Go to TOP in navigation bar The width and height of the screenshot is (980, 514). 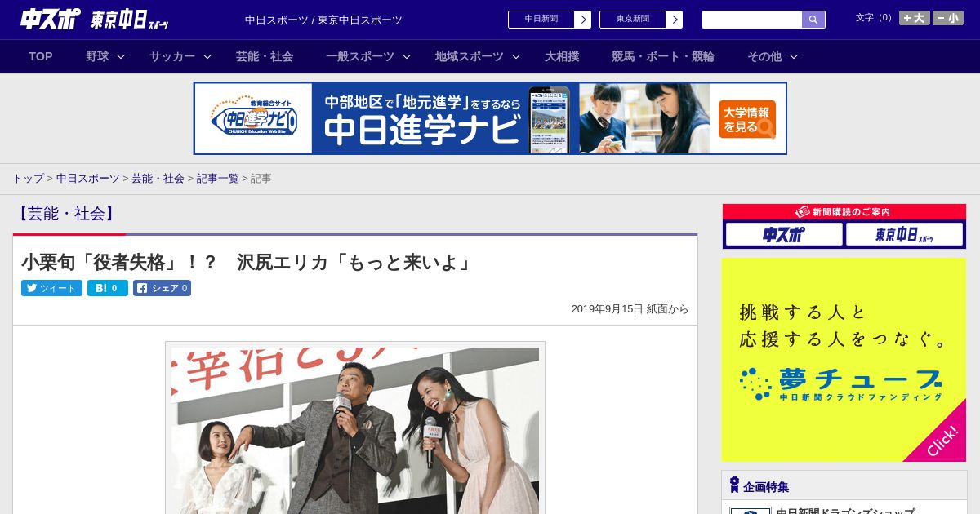pyautogui.click(x=41, y=56)
